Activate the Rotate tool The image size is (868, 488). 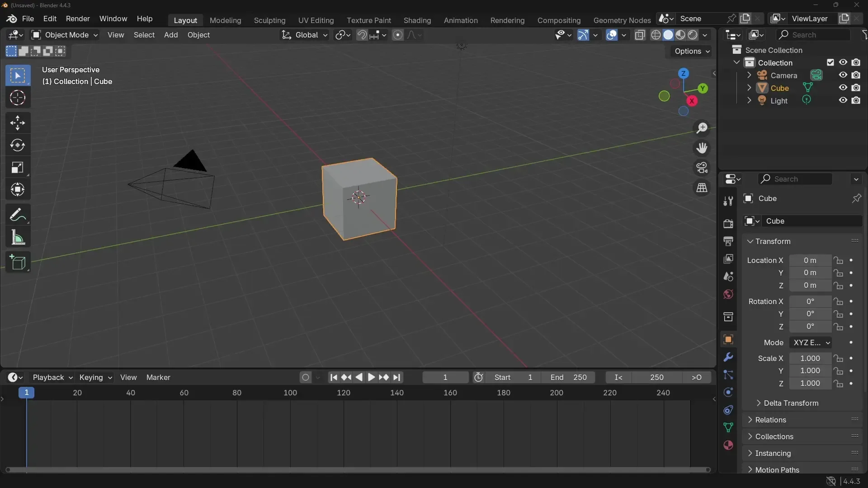click(x=18, y=145)
